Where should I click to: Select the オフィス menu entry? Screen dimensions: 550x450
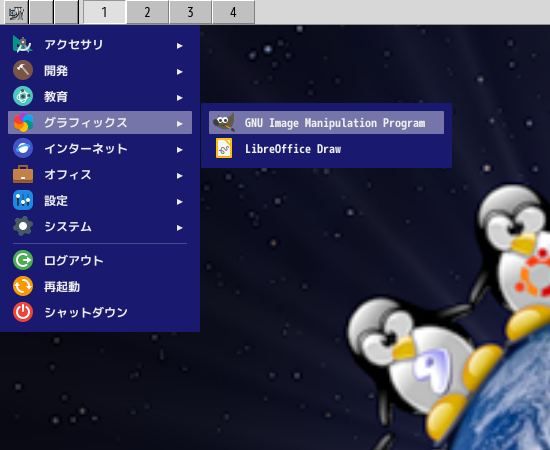(100, 174)
